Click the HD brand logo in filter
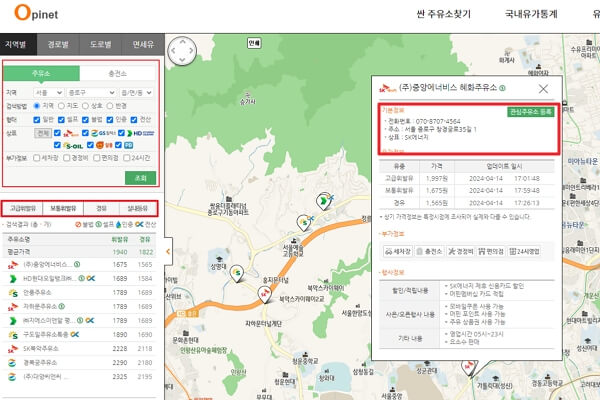Screen dimensions: 600x400 [x=140, y=133]
